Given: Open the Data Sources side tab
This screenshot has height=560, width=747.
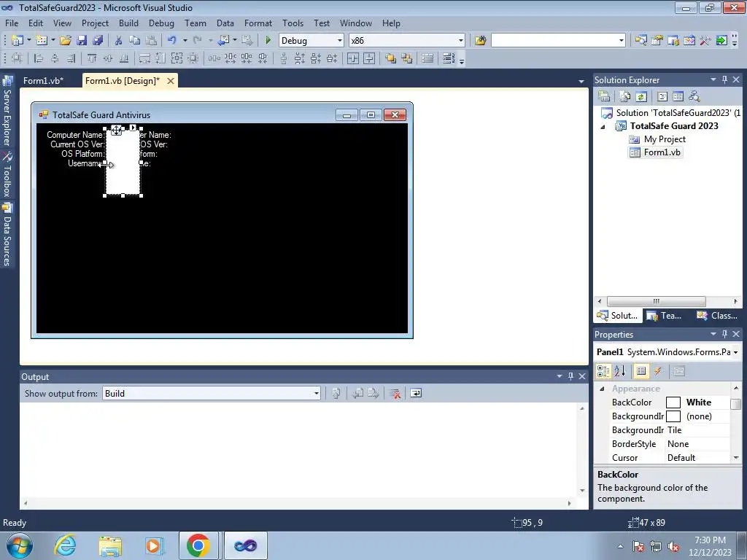Looking at the screenshot, I should coord(7,235).
